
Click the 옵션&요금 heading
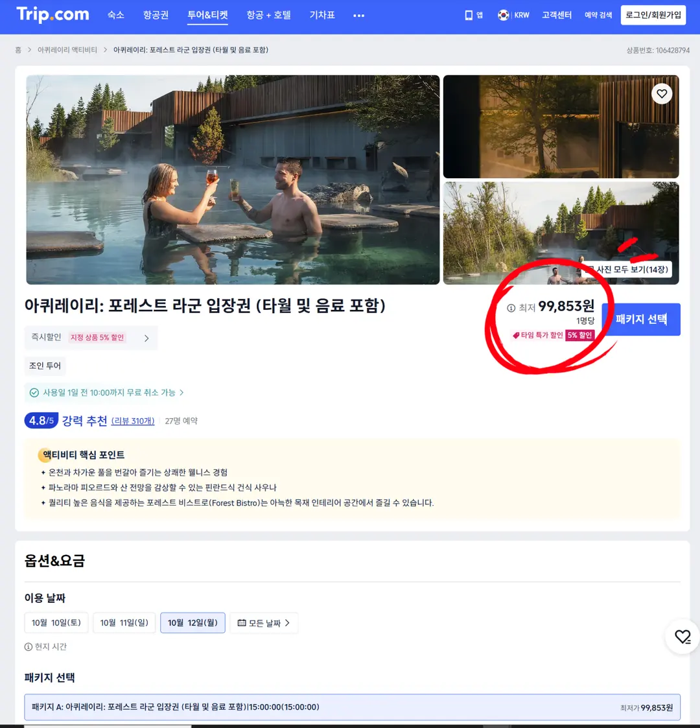[55, 561]
